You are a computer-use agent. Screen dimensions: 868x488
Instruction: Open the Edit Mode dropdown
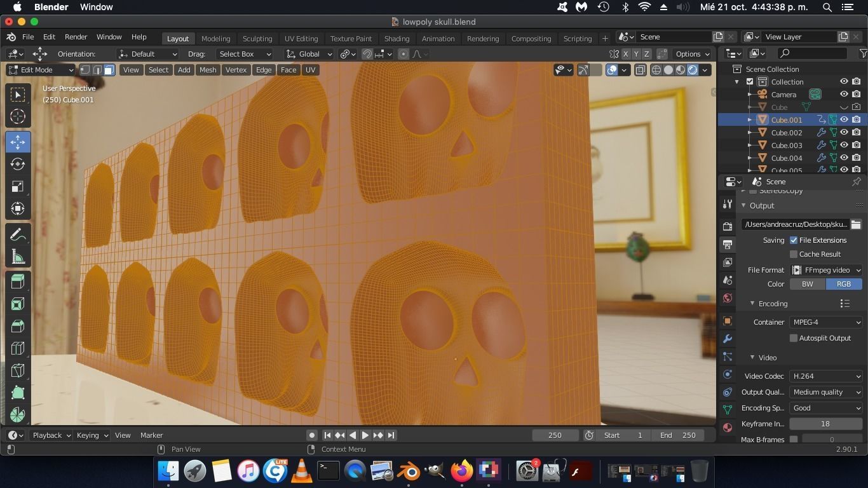point(41,70)
